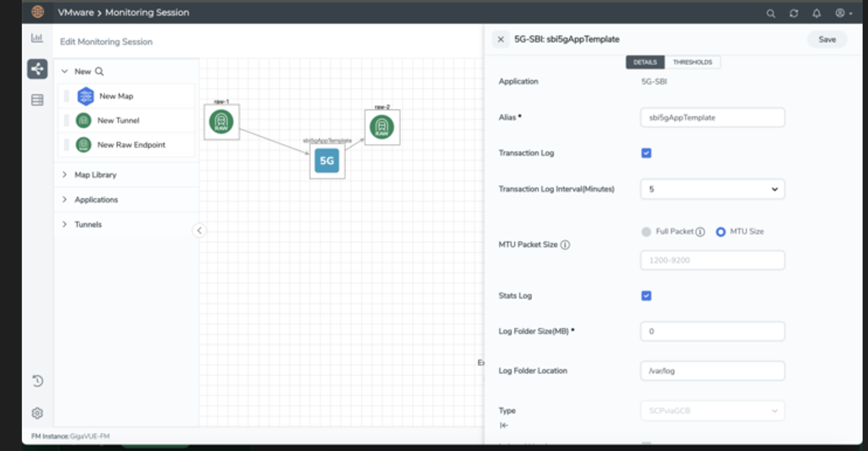Image resolution: width=868 pixels, height=451 pixels.
Task: Select the raw-2 endpoint node
Action: (x=382, y=127)
